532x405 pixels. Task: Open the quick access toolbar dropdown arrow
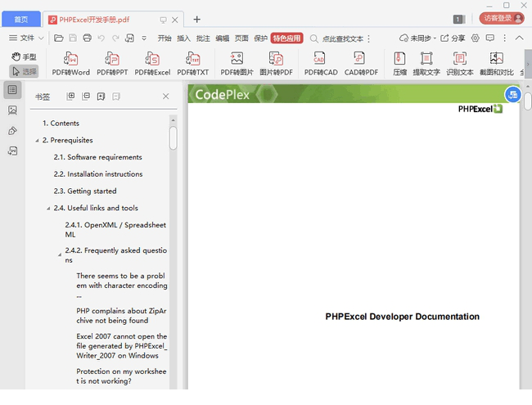coord(144,38)
